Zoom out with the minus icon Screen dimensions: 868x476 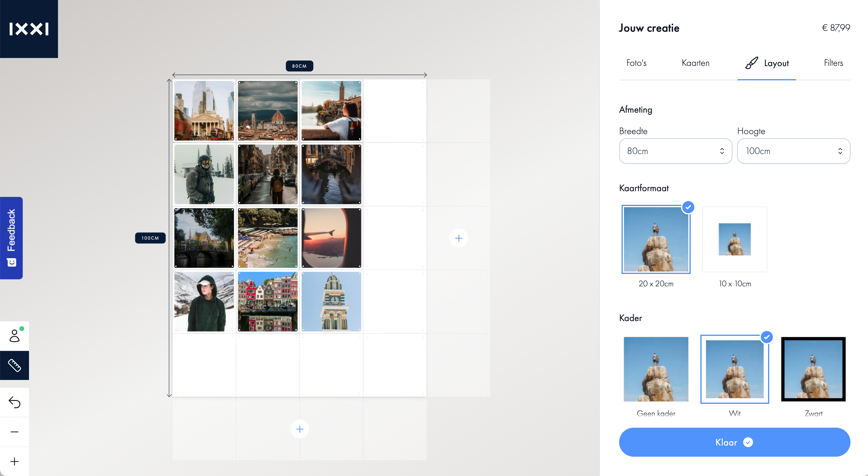pos(14,432)
